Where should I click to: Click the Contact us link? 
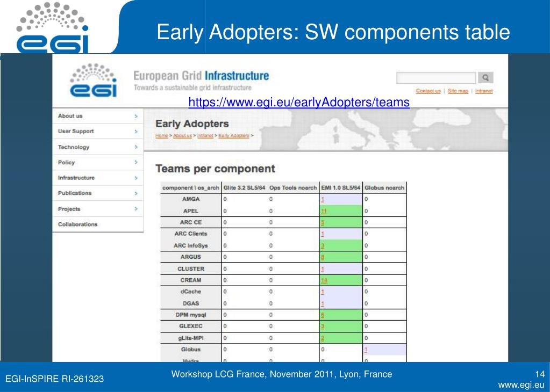[428, 91]
